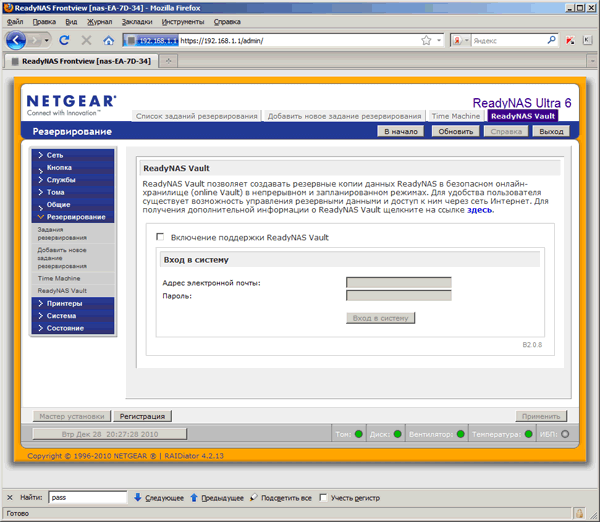The height and width of the screenshot is (522, 600).
Task: Toggle the Учесть регистр checkbox
Action: pos(323,497)
